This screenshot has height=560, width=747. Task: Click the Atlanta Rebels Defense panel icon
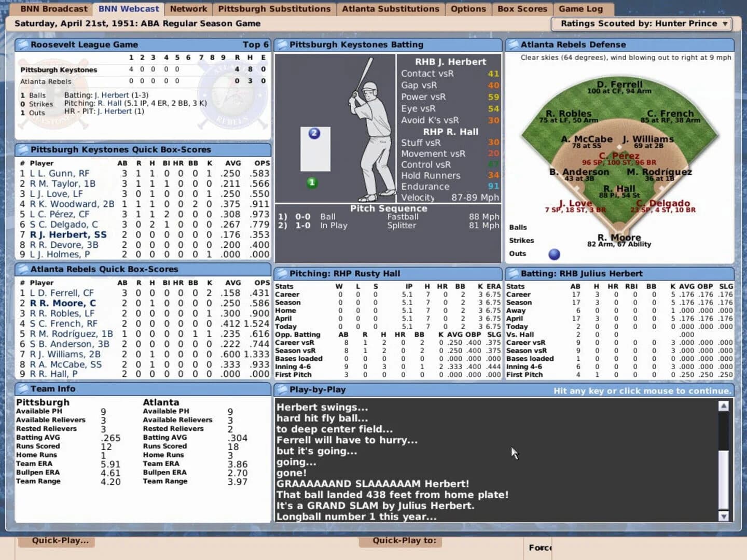[x=514, y=45]
